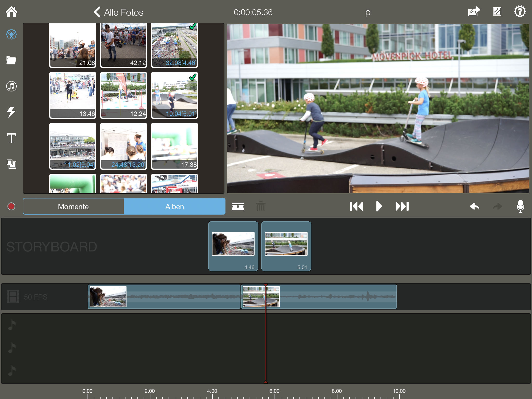532x399 pixels.
Task: Open the help gear icon
Action: 520,12
